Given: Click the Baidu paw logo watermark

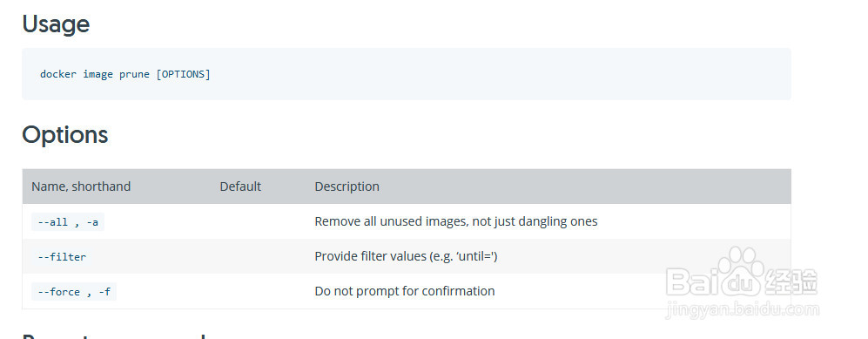Looking at the screenshot, I should click(x=742, y=277).
